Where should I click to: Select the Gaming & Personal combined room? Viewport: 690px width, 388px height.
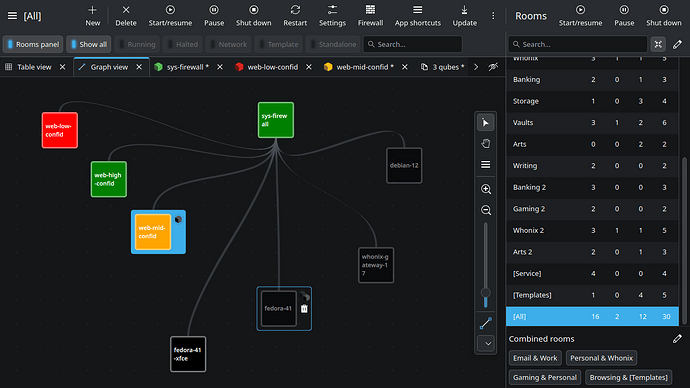(545, 377)
